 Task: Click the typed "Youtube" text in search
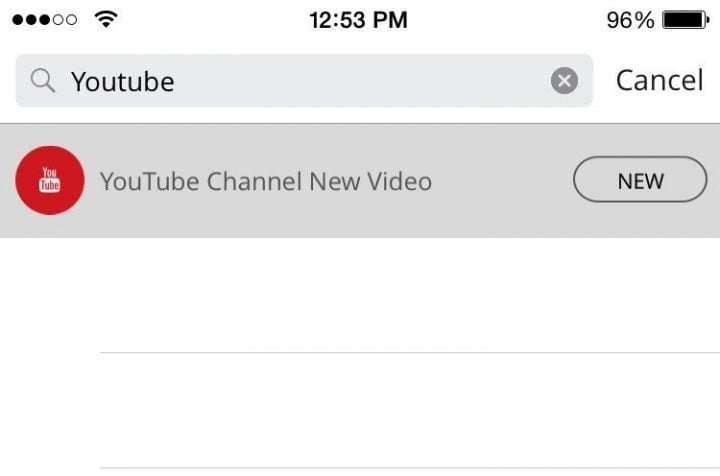pyautogui.click(x=122, y=81)
